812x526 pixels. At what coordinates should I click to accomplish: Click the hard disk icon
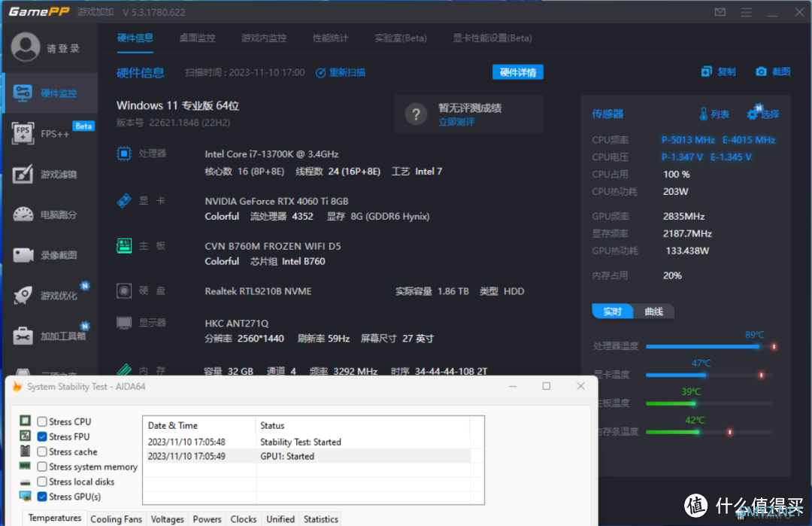pos(124,290)
